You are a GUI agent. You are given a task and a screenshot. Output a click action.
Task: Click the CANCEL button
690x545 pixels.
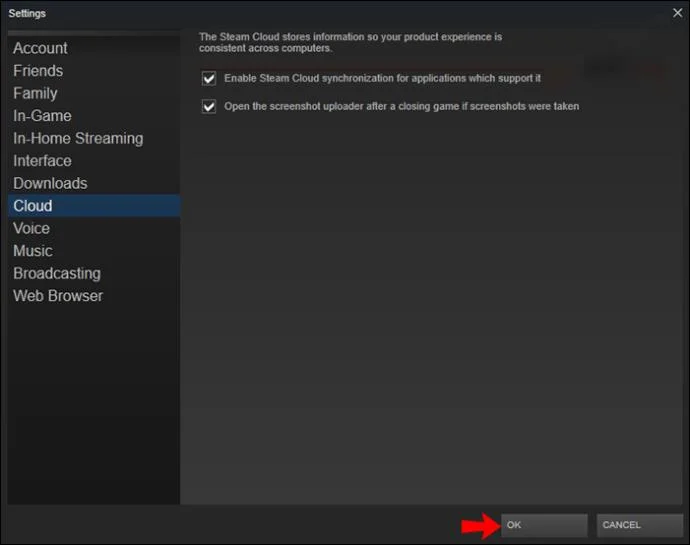pyautogui.click(x=639, y=525)
